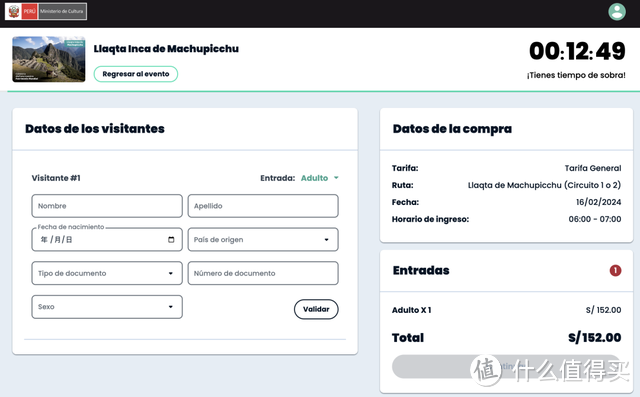Click the Validar button
Screen dimensions: 640x397
(316, 309)
